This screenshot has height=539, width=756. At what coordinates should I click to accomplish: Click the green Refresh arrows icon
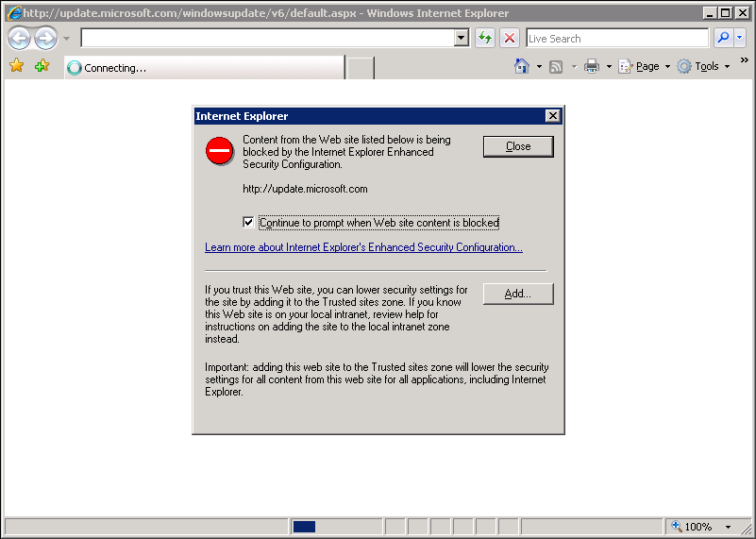click(485, 38)
